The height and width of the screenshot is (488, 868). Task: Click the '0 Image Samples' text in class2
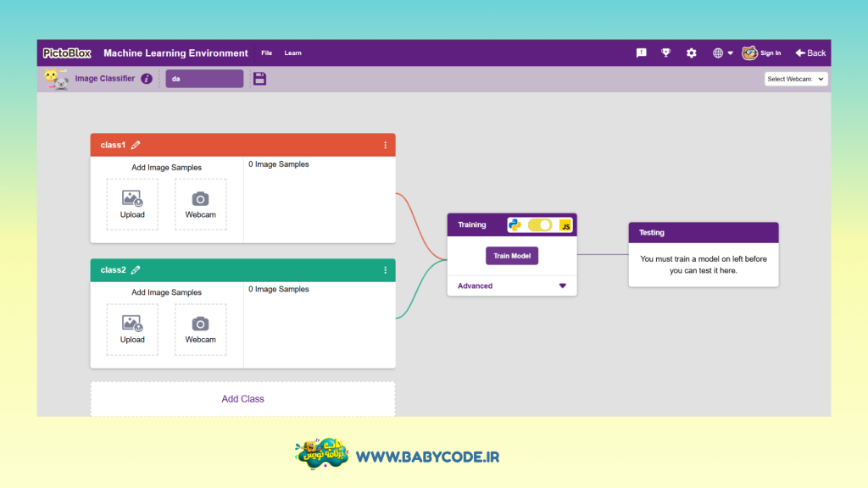pyautogui.click(x=278, y=290)
